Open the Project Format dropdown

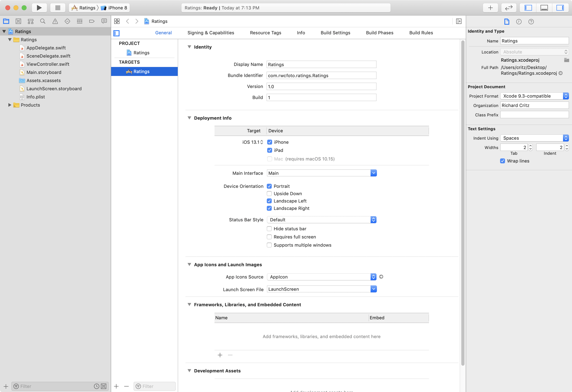click(x=534, y=96)
